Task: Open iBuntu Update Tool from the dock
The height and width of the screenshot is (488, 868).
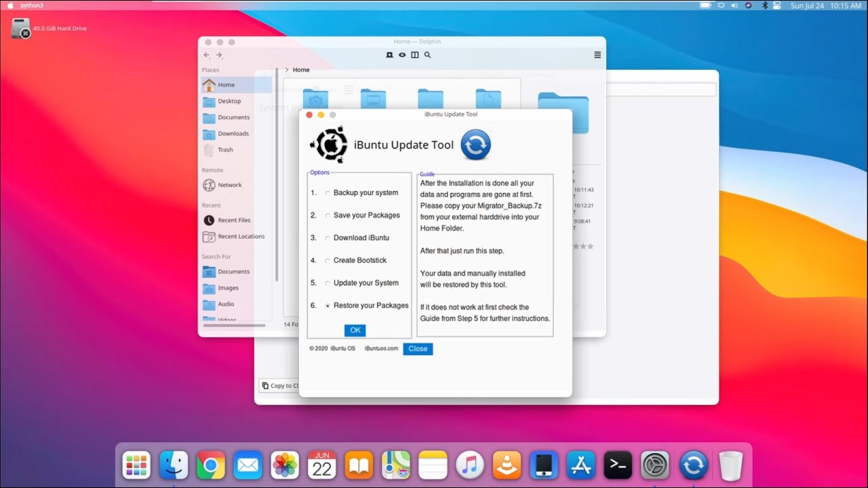Action: pos(694,465)
